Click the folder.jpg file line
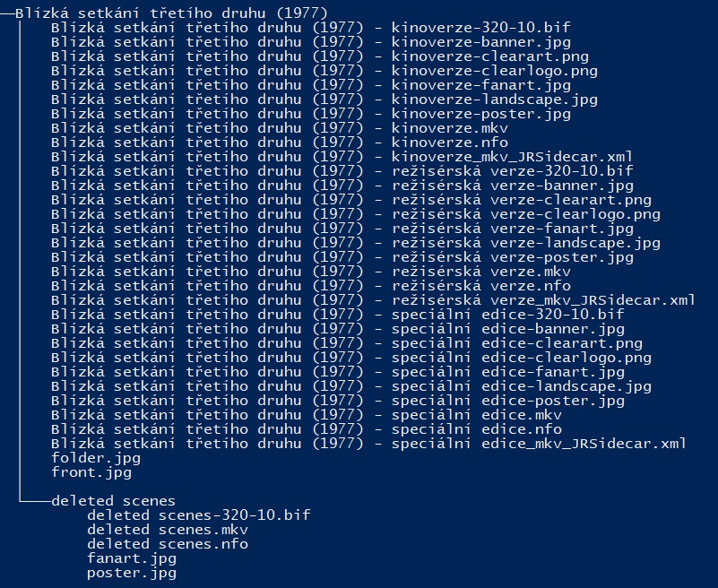The height and width of the screenshot is (588, 718). 95,458
